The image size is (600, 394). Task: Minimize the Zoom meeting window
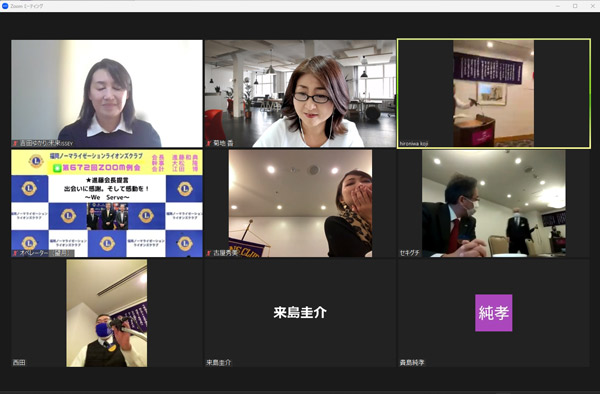click(558, 6)
